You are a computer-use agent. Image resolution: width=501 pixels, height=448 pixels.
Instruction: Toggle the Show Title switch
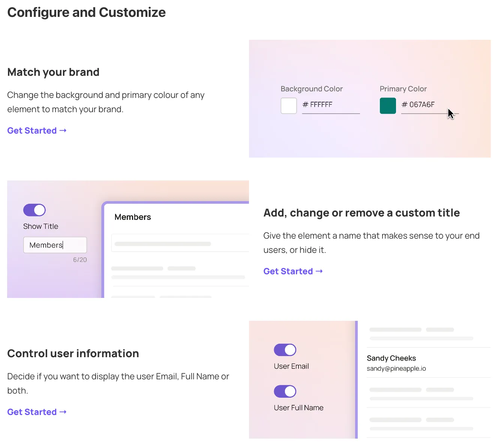(x=34, y=210)
